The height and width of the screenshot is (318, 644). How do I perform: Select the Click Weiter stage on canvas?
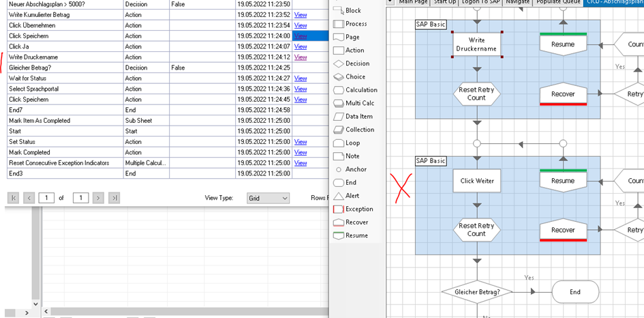coord(477,181)
